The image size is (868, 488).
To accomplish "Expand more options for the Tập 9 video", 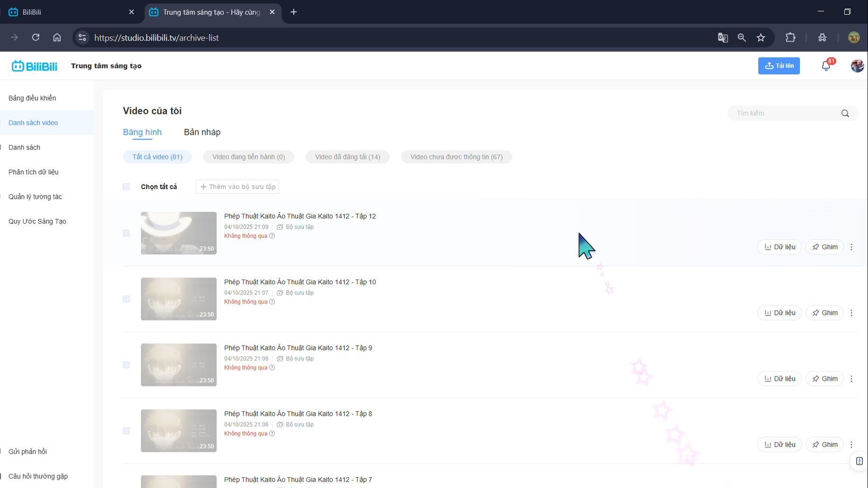I will point(851,379).
